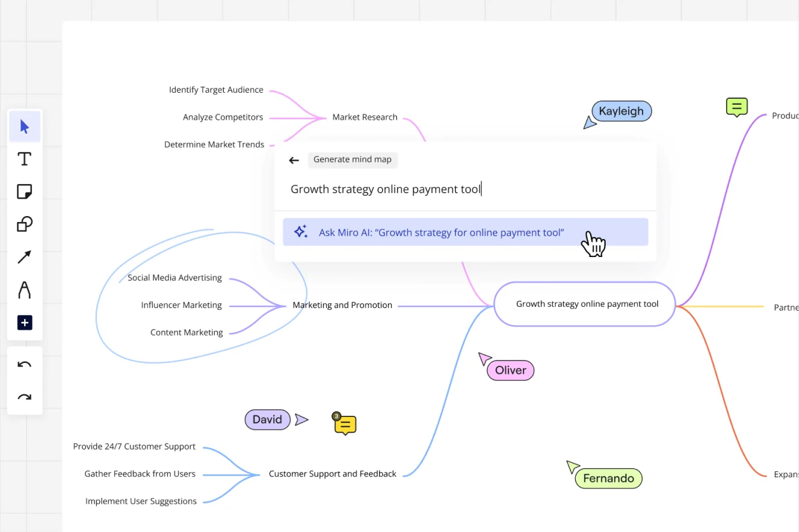
Task: Click the Growth strategy prompt text field
Action: (465, 190)
